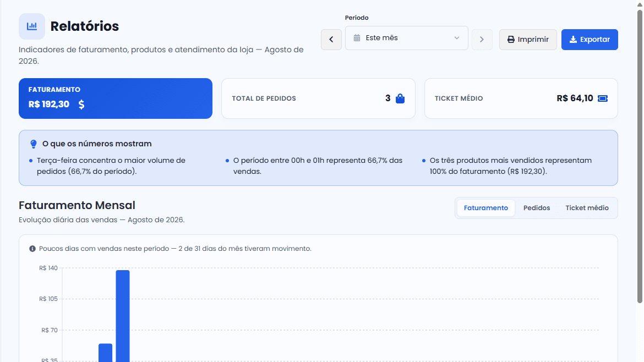The height and width of the screenshot is (362, 644).
Task: Click the 'R$ 70' axis label
Action: click(50, 330)
